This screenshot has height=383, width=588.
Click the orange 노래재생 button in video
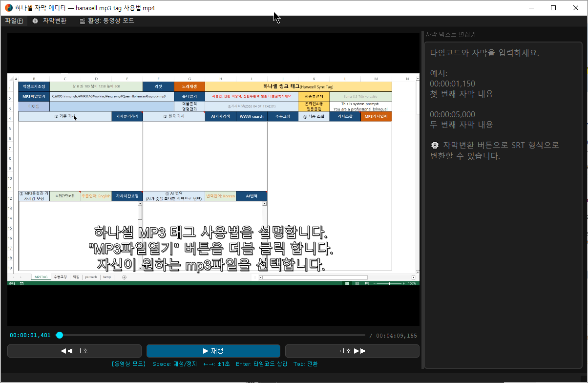coord(189,86)
